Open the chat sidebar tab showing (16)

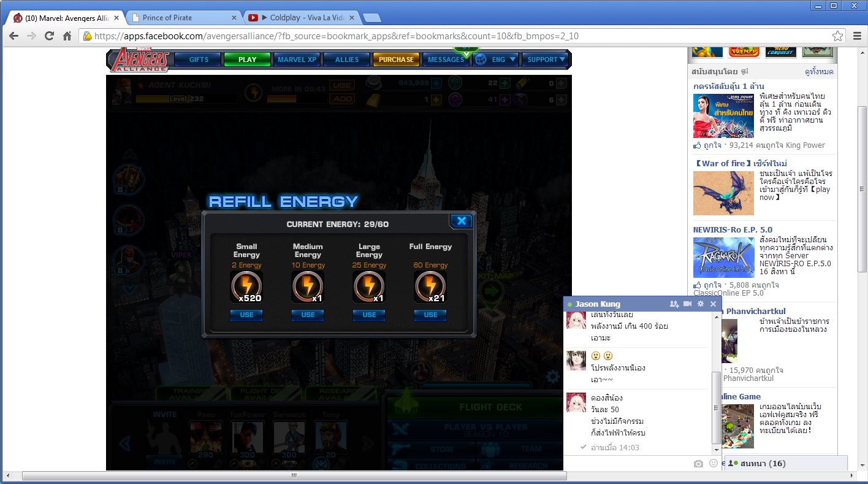click(786, 464)
